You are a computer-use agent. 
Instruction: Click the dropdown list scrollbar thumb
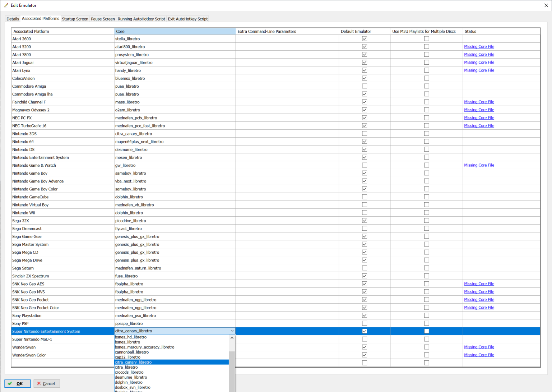pos(232,372)
